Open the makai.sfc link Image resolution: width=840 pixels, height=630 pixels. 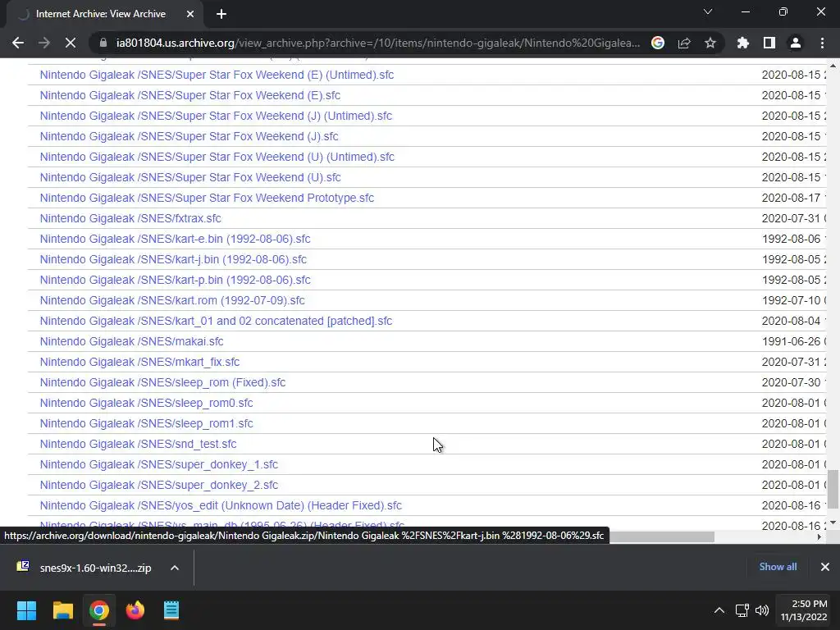[132, 341]
